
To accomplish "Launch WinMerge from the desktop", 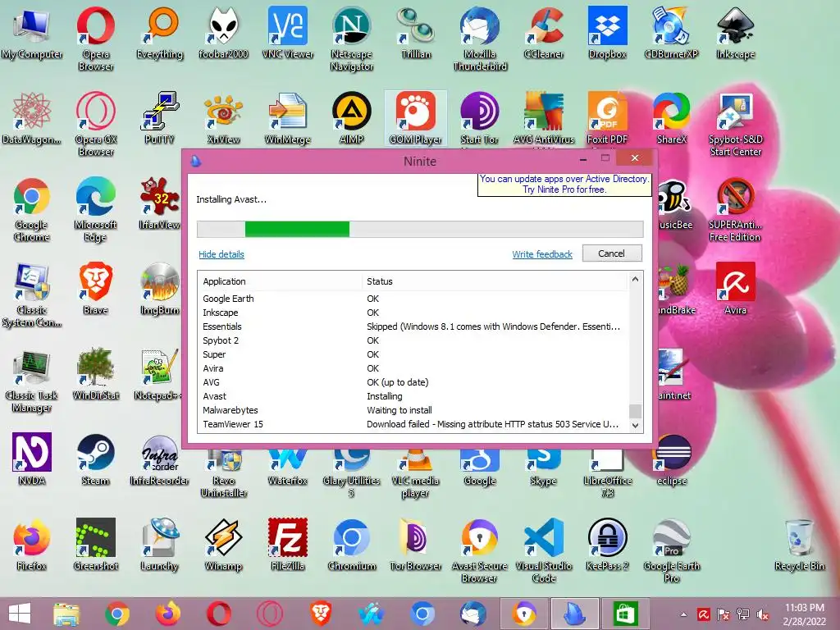I will (x=288, y=118).
